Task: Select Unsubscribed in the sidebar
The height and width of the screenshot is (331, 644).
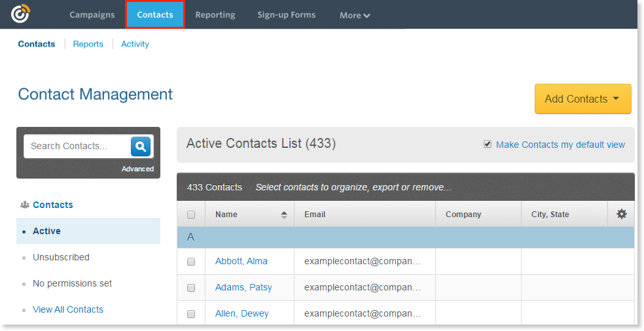Action: point(61,257)
